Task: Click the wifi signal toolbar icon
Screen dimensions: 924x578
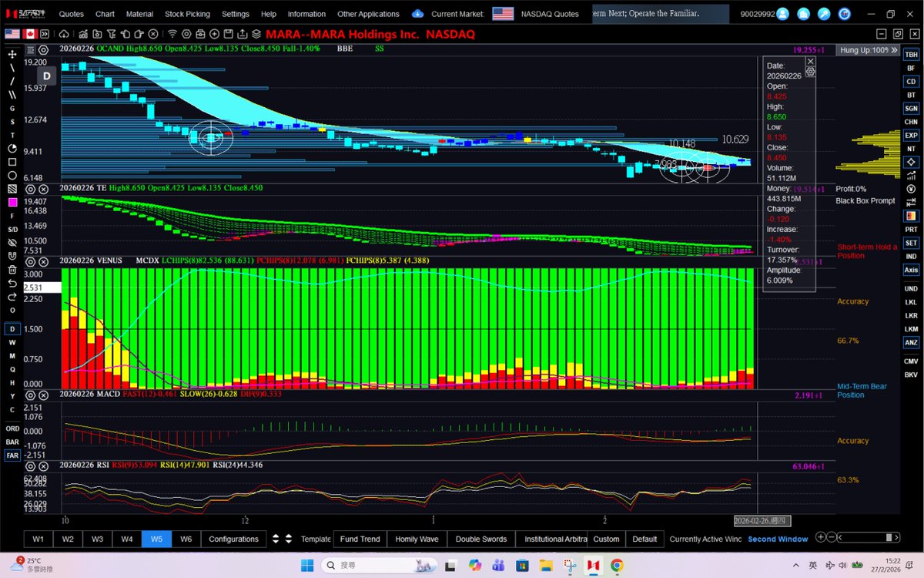Action: pos(172,34)
